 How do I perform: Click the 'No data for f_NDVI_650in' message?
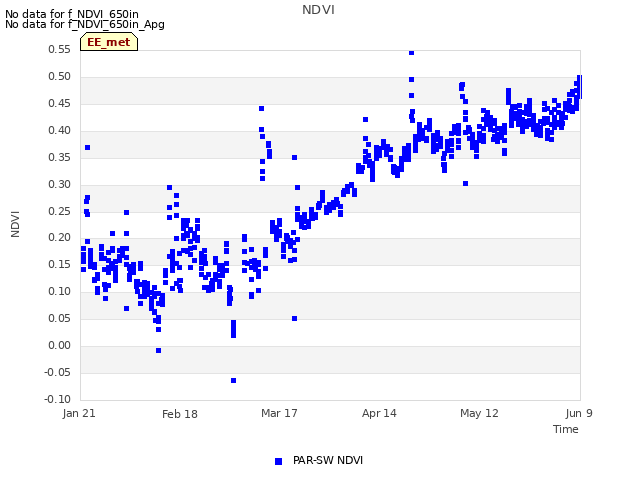coord(72,14)
